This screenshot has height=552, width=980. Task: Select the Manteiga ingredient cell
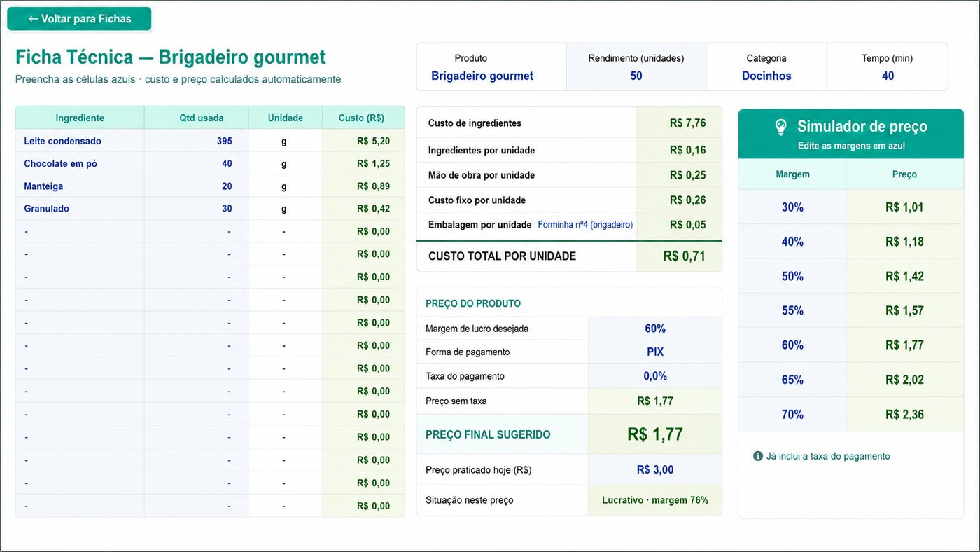(x=80, y=186)
